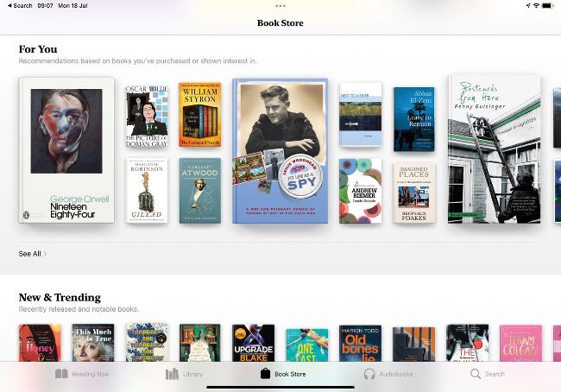561x392 pixels.
Task: Expand See All recommendations
Action: coord(33,254)
